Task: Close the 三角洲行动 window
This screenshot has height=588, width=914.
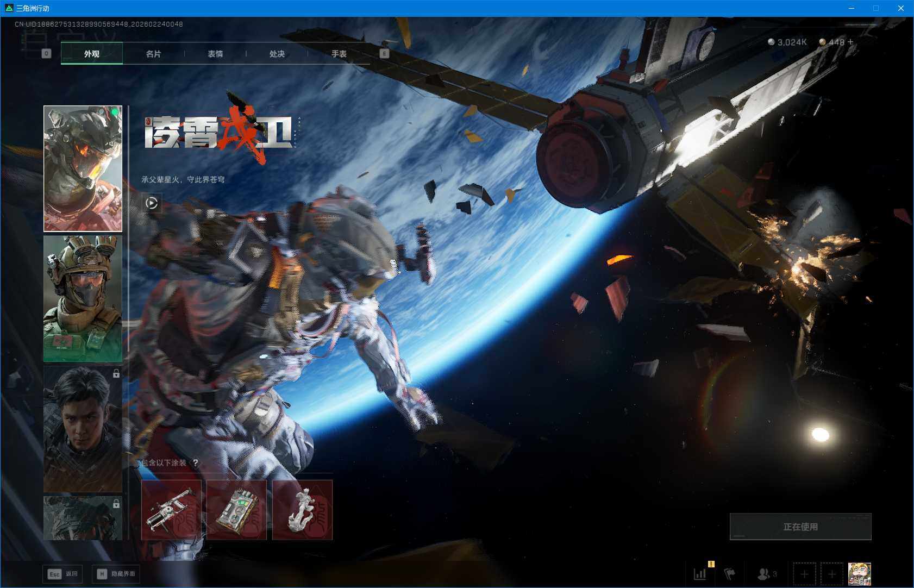Action: click(900, 8)
